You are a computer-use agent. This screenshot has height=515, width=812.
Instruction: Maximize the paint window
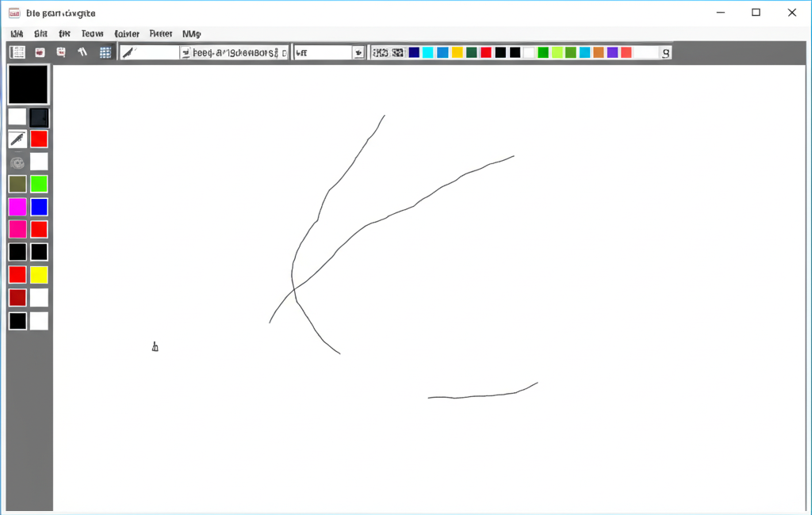(756, 13)
